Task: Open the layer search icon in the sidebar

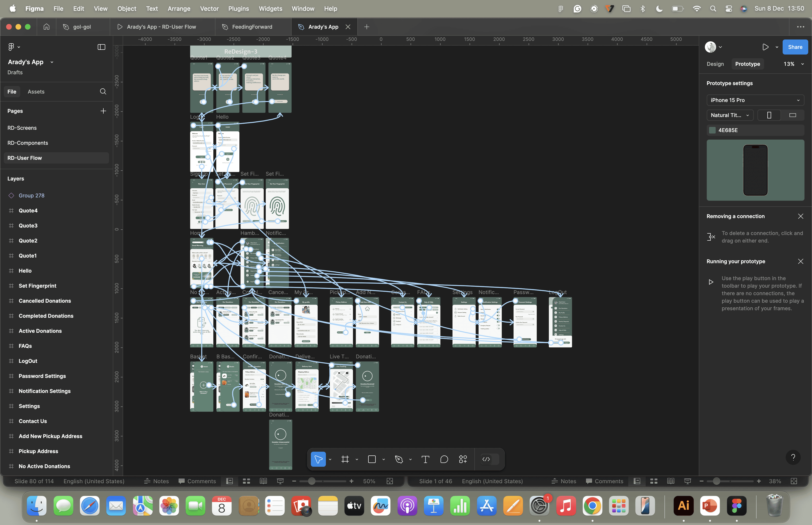Action: pyautogui.click(x=103, y=91)
